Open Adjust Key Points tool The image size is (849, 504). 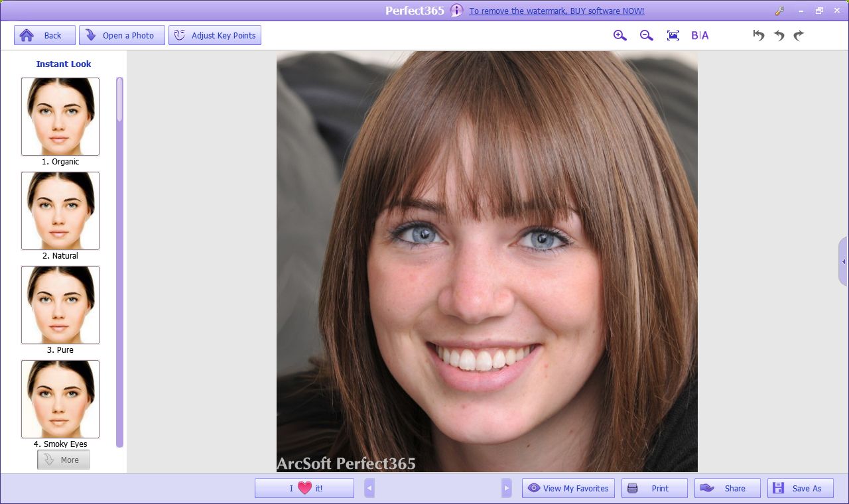tap(215, 35)
